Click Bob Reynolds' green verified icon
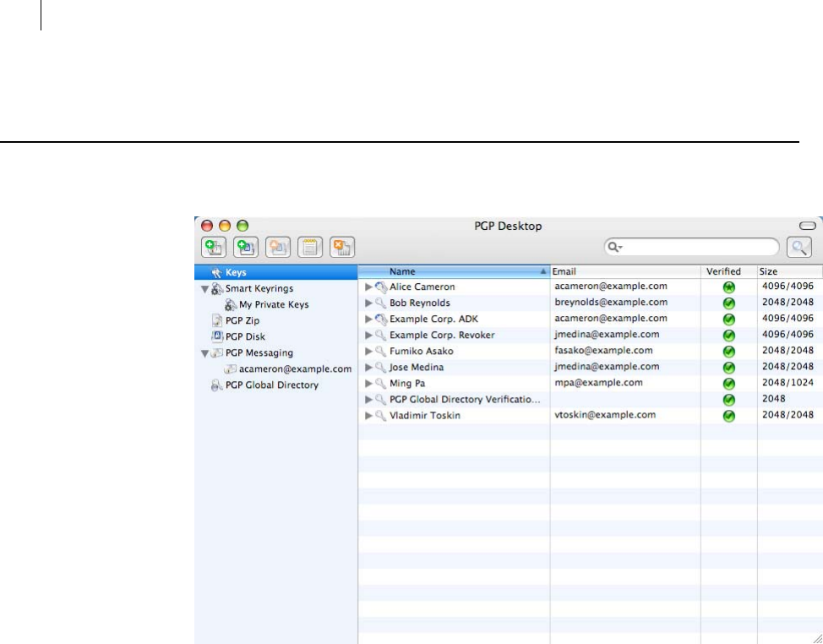The height and width of the screenshot is (644, 823). click(728, 303)
